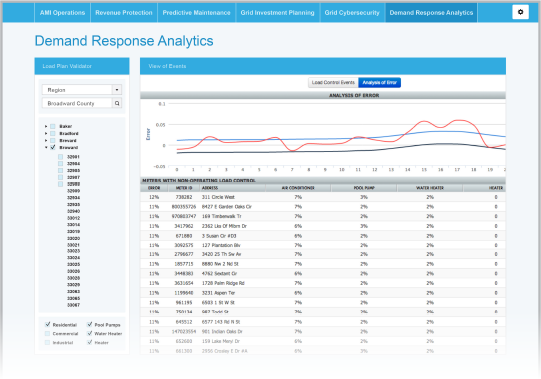This screenshot has width=541, height=379.
Task: Go to Predictive Maintenance tab
Action: [196, 13]
